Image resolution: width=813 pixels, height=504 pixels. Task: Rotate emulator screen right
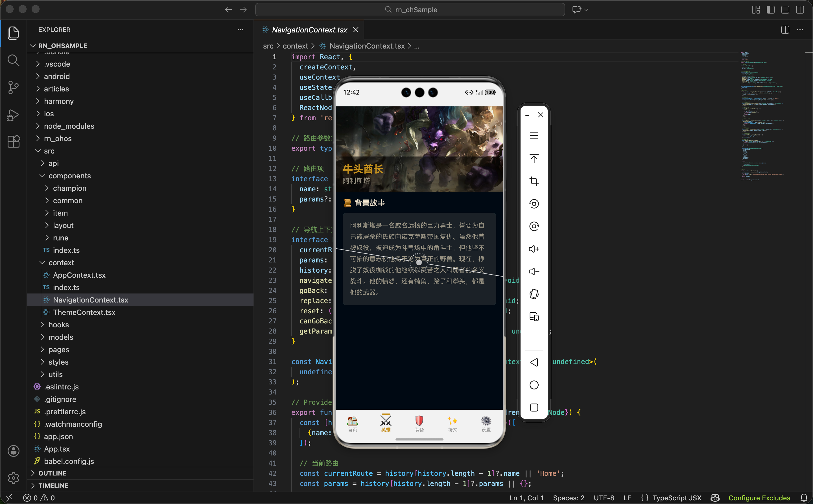534,226
